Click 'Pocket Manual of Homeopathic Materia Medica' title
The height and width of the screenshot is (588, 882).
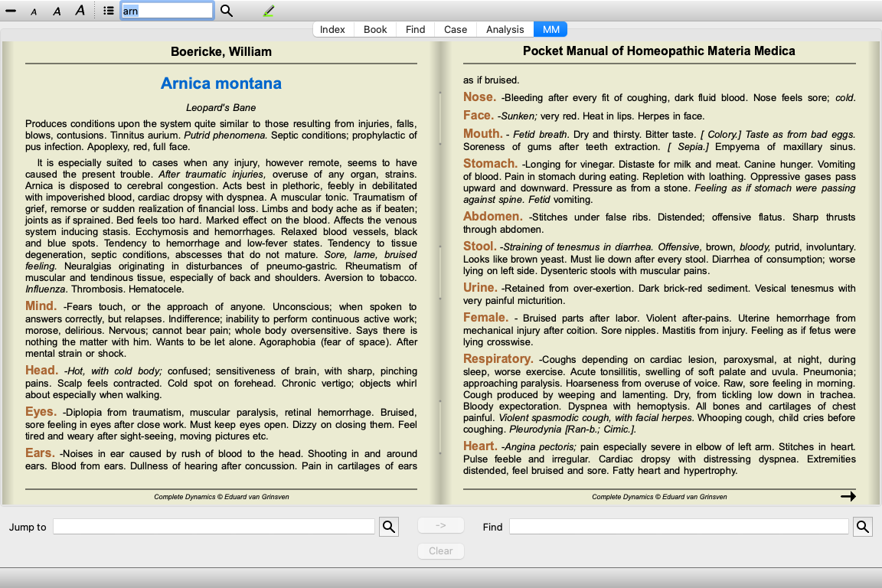pyautogui.click(x=659, y=51)
